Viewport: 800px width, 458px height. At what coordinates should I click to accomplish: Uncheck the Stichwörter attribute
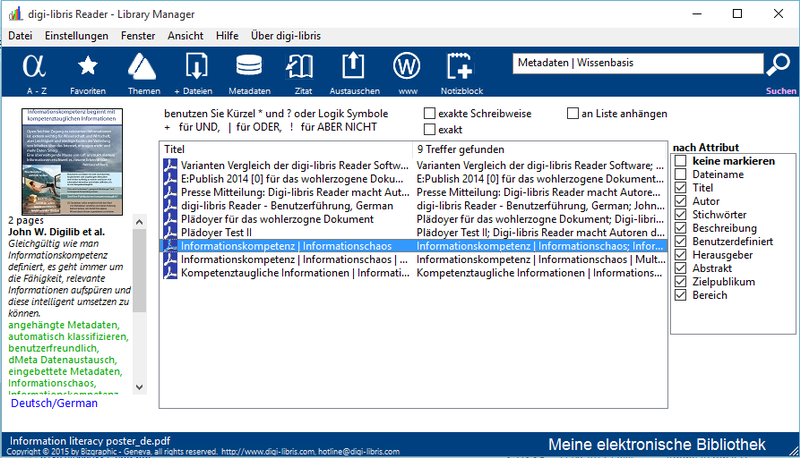click(x=680, y=215)
